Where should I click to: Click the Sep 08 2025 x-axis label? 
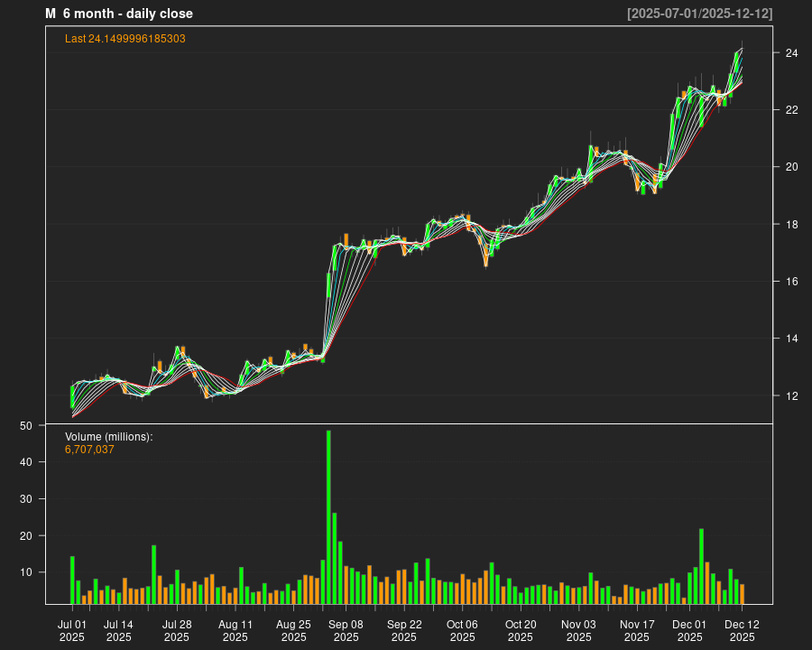[346, 630]
